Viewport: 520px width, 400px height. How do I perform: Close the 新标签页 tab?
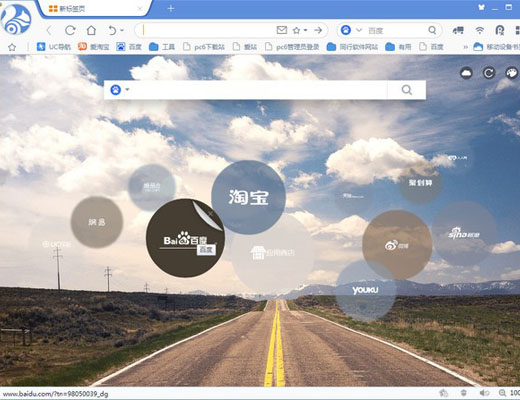pos(140,9)
